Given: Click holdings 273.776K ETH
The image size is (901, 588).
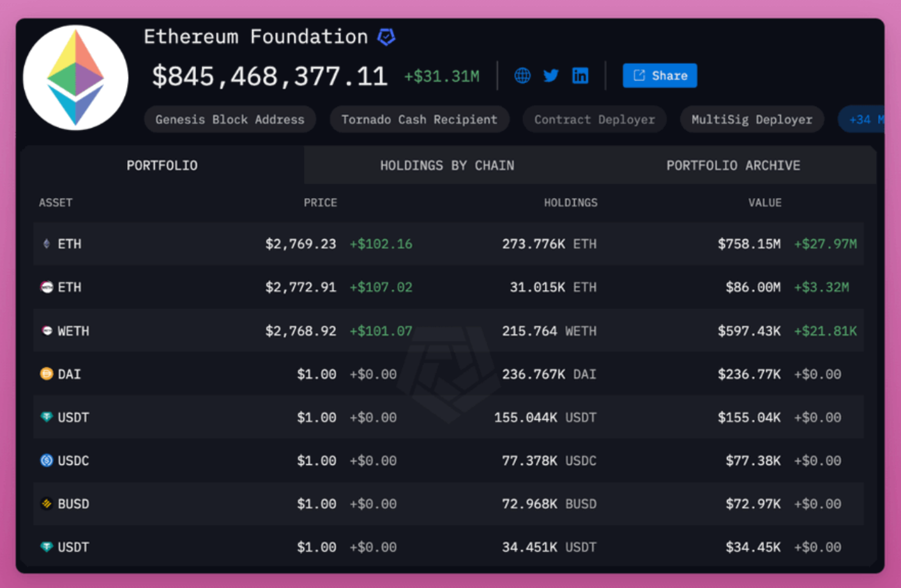Looking at the screenshot, I should pyautogui.click(x=549, y=244).
